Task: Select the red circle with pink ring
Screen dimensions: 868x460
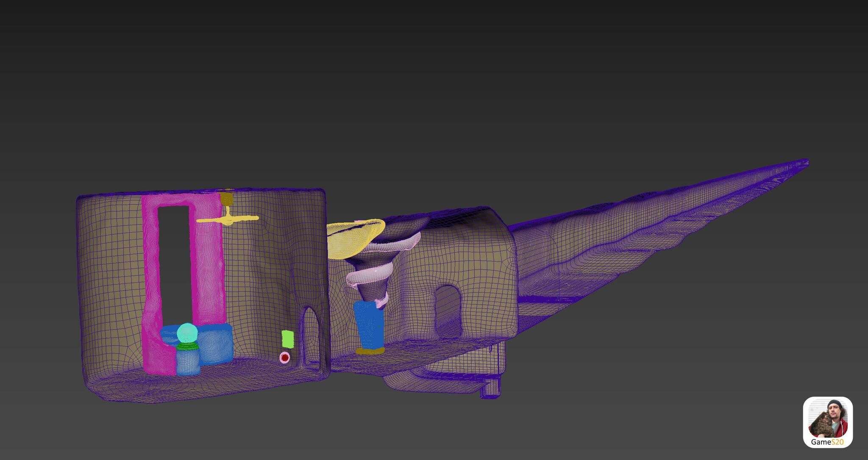Action: pyautogui.click(x=285, y=358)
